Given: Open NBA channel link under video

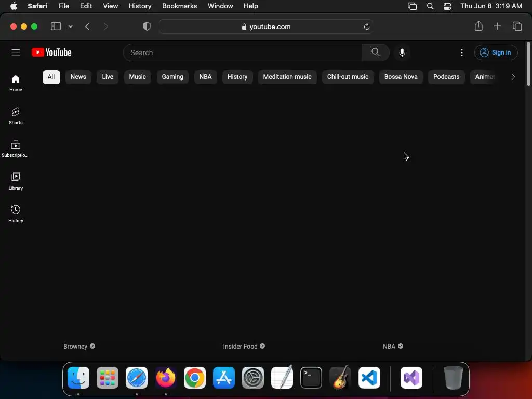Looking at the screenshot, I should click(x=389, y=347).
